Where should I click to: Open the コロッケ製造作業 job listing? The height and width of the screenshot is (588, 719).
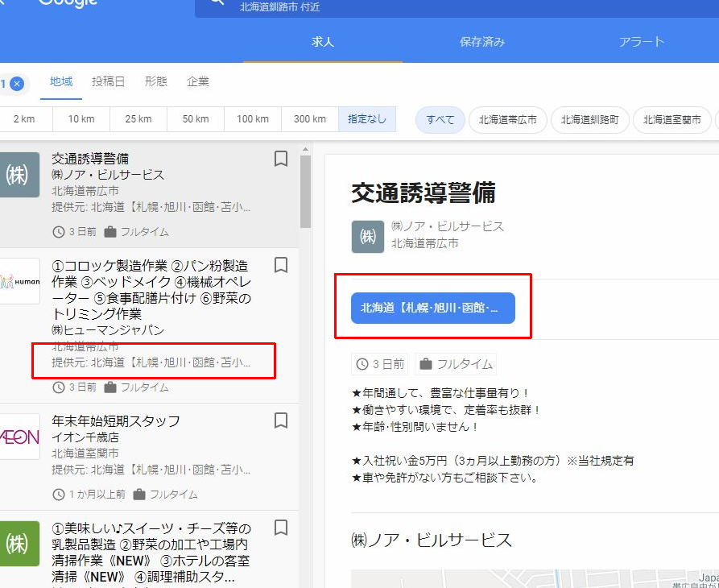pos(151,289)
